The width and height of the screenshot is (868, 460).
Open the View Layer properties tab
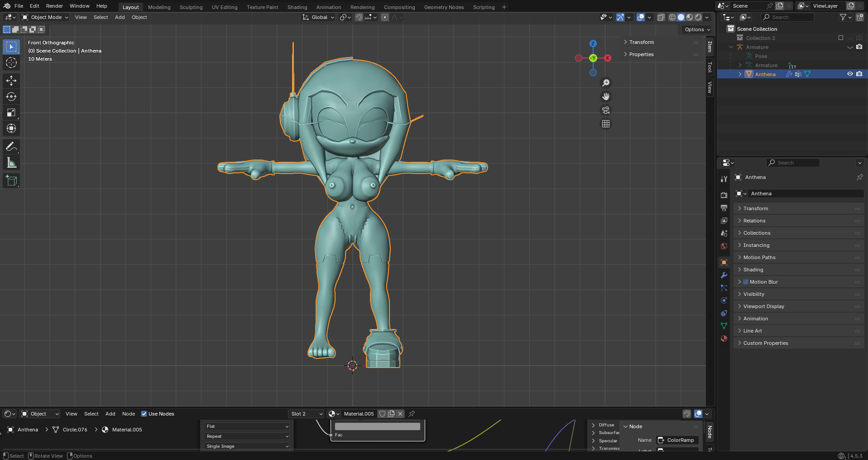(x=724, y=220)
